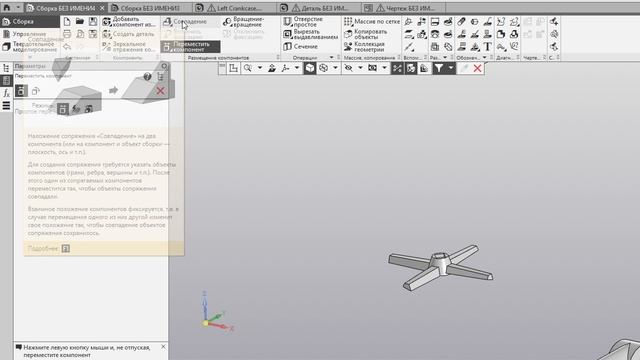Toggle the shaded cube display mode
This screenshot has width=640, height=360.
310,68
